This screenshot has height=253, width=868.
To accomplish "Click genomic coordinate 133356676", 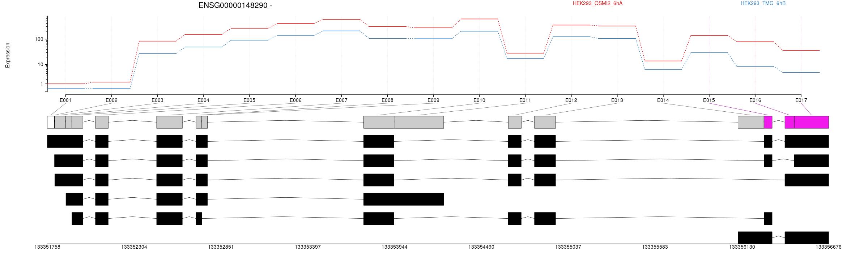I will click(x=829, y=247).
